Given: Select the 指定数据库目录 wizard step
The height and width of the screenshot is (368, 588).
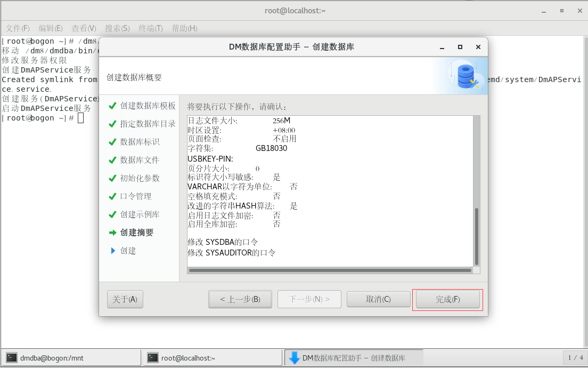Looking at the screenshot, I should pyautogui.click(x=148, y=124).
